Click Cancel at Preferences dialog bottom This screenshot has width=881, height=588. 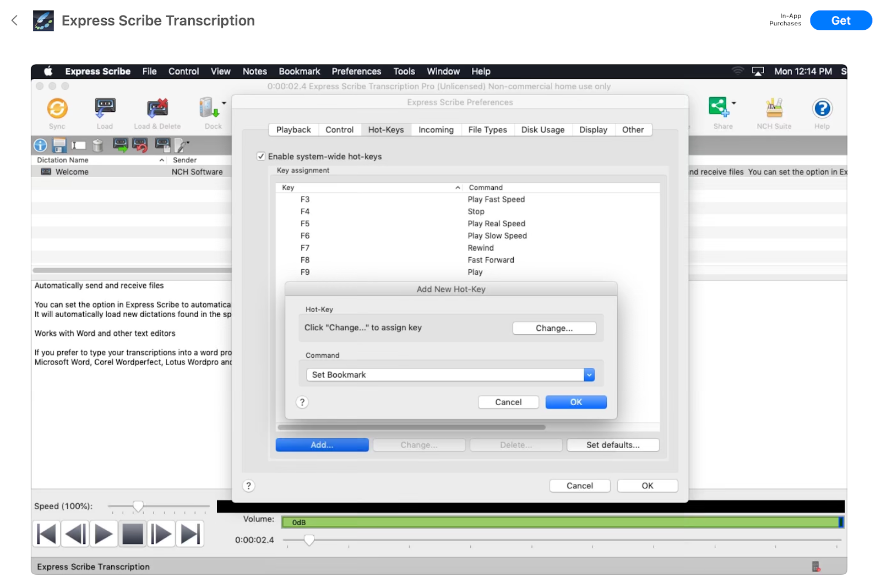(580, 486)
